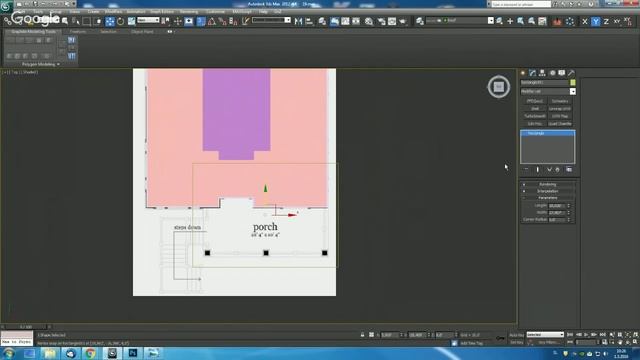Collapse the Parameters rollout
This screenshot has height=360, width=640.
(548, 198)
